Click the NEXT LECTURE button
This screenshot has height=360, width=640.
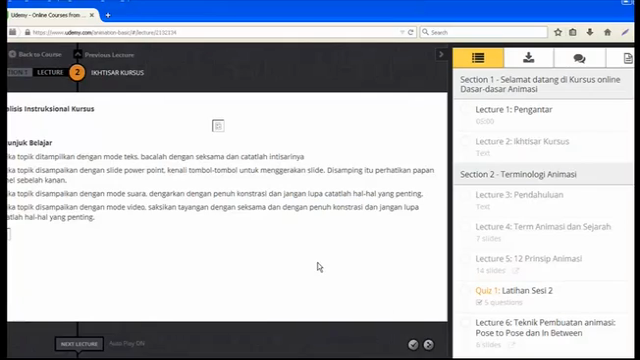pyautogui.click(x=79, y=344)
